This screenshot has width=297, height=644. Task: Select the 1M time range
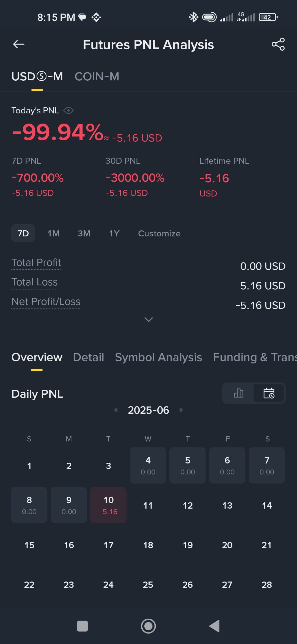point(53,233)
